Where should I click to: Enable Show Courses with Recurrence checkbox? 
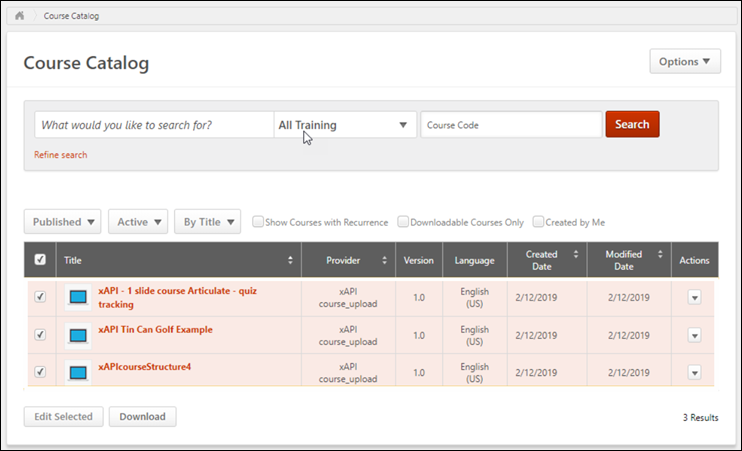(x=258, y=222)
